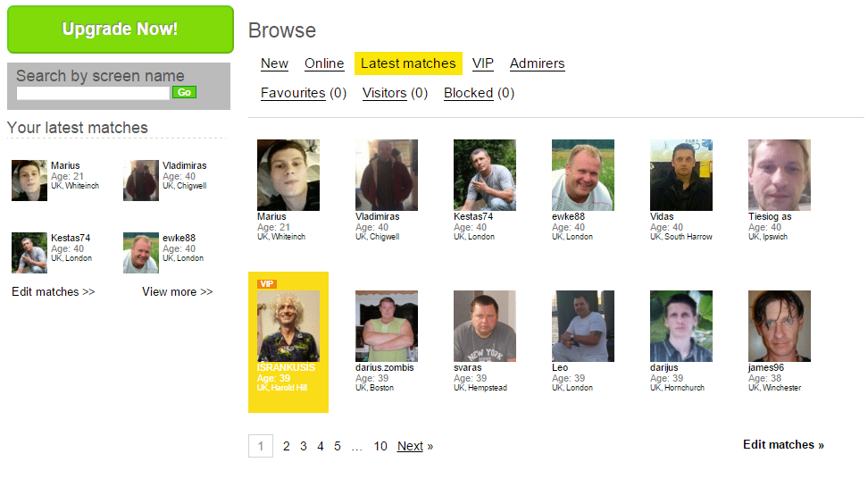Select Vladimiras thumbnail in sidebar matches
The height and width of the screenshot is (479, 868).
(x=140, y=181)
